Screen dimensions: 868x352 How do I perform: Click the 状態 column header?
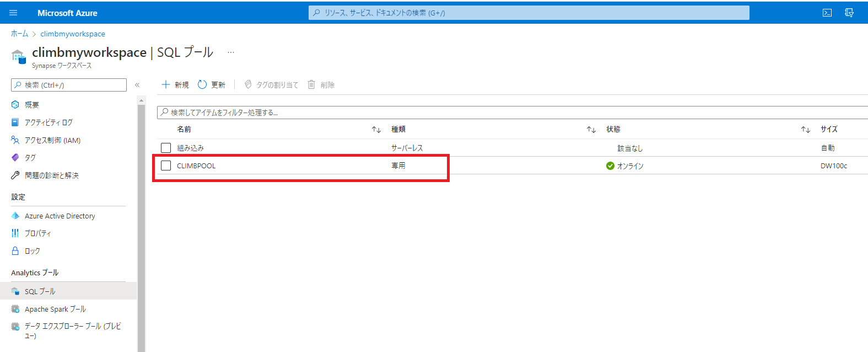click(x=613, y=129)
